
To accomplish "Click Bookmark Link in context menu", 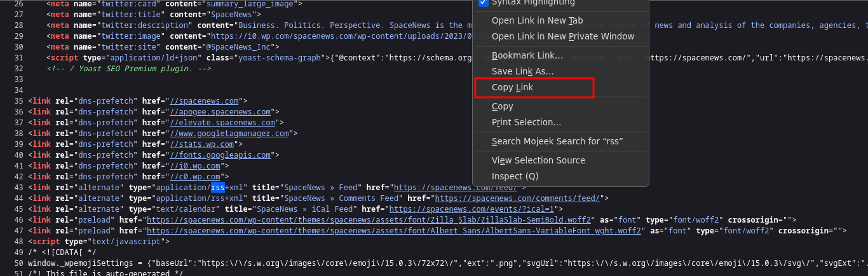I will (527, 55).
